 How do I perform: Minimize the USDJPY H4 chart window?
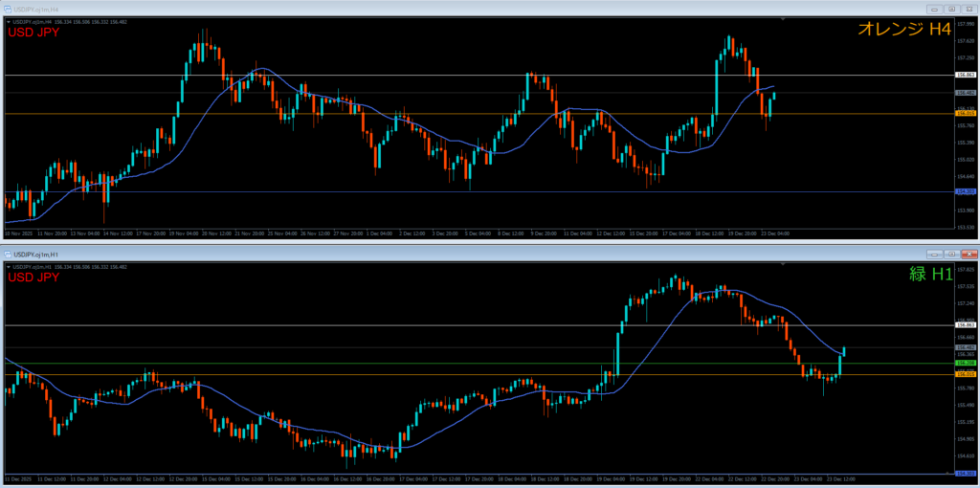[x=933, y=8]
